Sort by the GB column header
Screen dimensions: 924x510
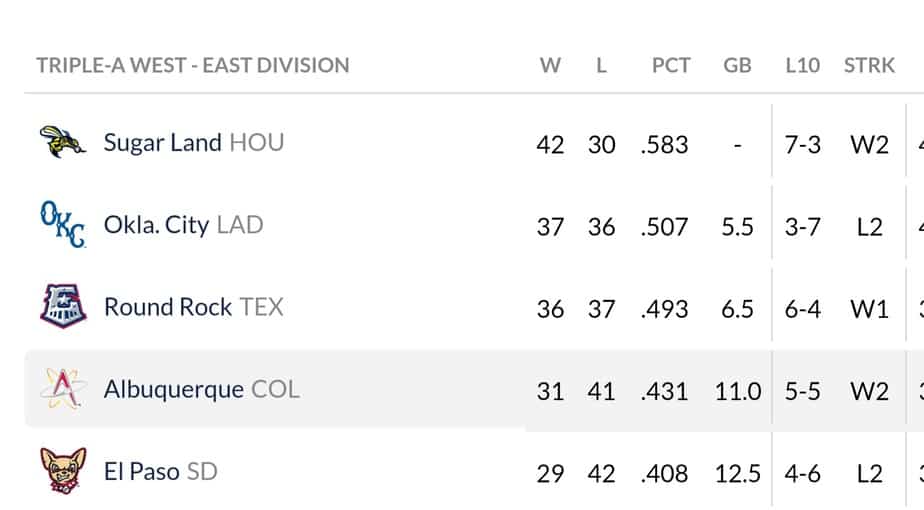[737, 65]
